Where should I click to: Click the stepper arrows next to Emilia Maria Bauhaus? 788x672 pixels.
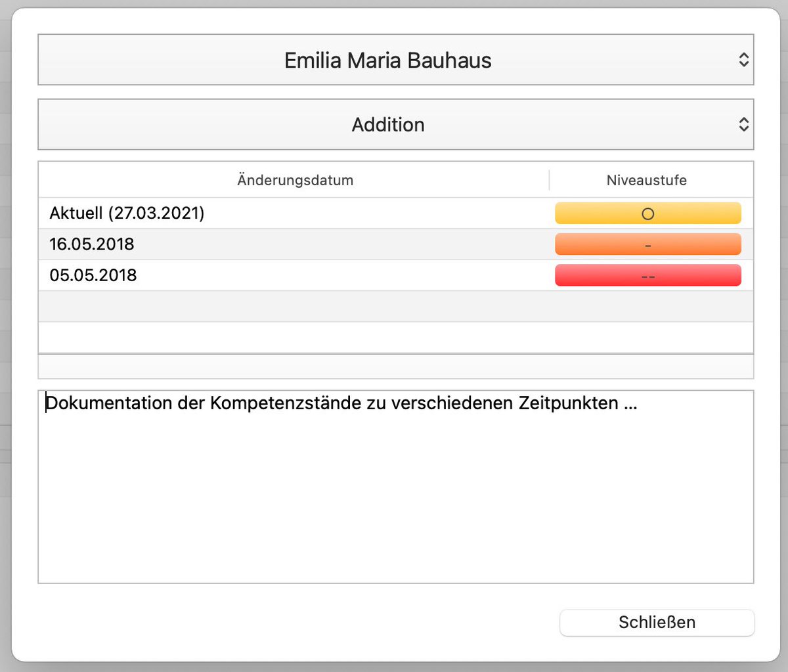744,60
